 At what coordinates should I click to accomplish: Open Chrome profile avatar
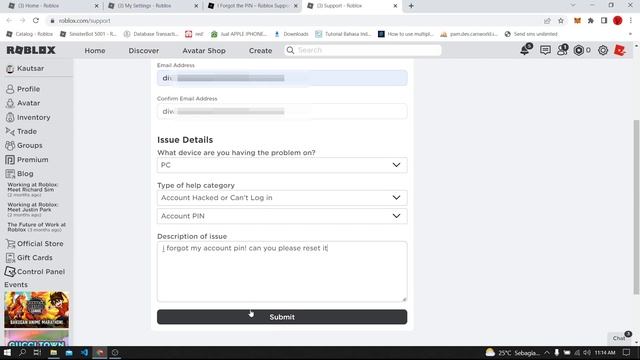coord(618,20)
